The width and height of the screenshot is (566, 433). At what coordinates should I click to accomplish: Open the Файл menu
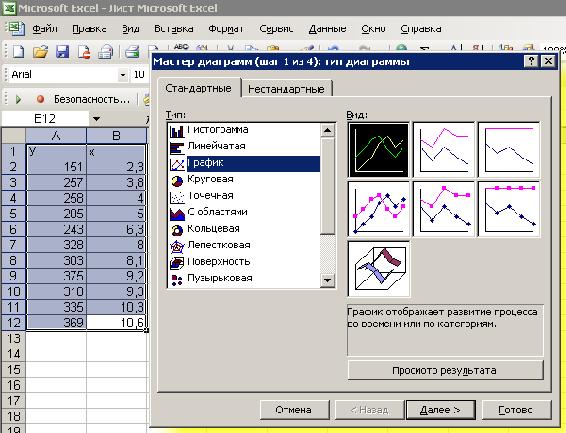click(45, 29)
